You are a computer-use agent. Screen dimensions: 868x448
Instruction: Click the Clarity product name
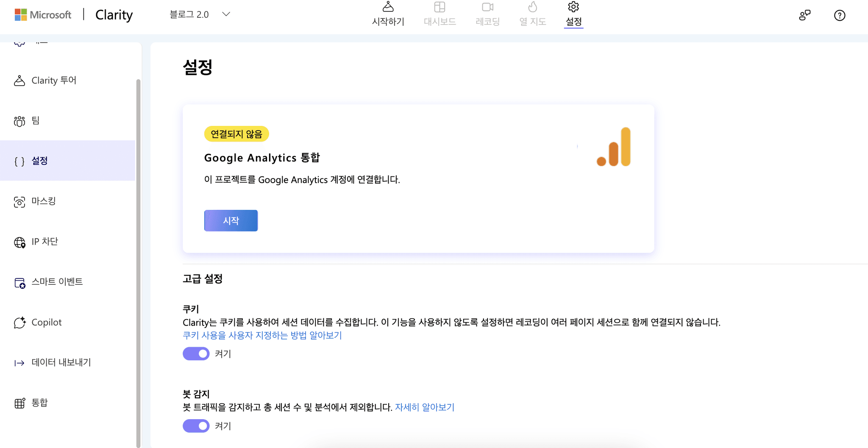(114, 15)
